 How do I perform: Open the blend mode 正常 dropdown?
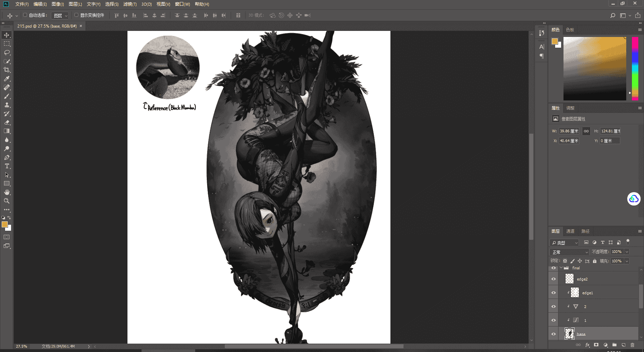[x=570, y=252]
